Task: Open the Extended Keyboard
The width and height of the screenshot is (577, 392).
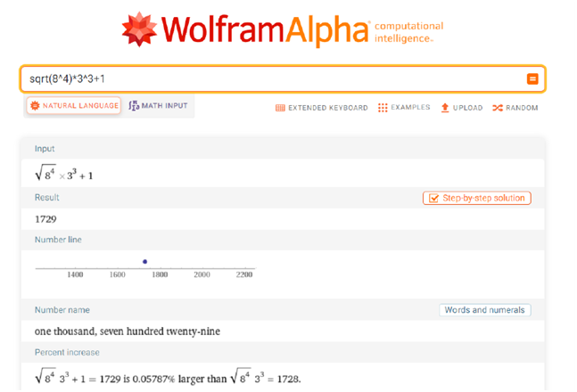Action: [322, 108]
